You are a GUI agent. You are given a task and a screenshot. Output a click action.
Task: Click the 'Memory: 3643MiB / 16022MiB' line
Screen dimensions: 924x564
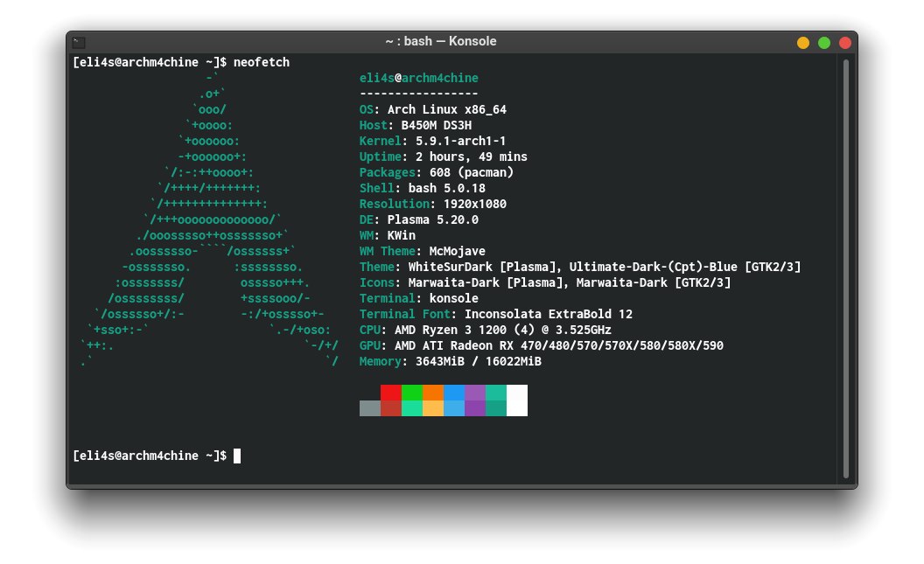tap(451, 361)
